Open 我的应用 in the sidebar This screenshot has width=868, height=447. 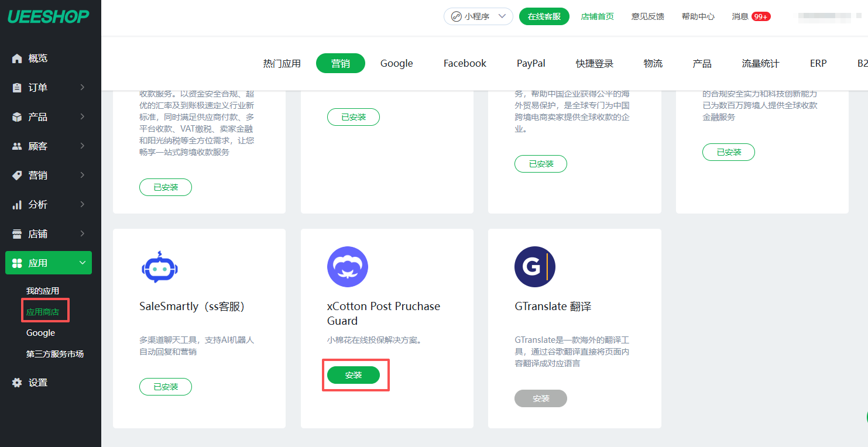[43, 291]
